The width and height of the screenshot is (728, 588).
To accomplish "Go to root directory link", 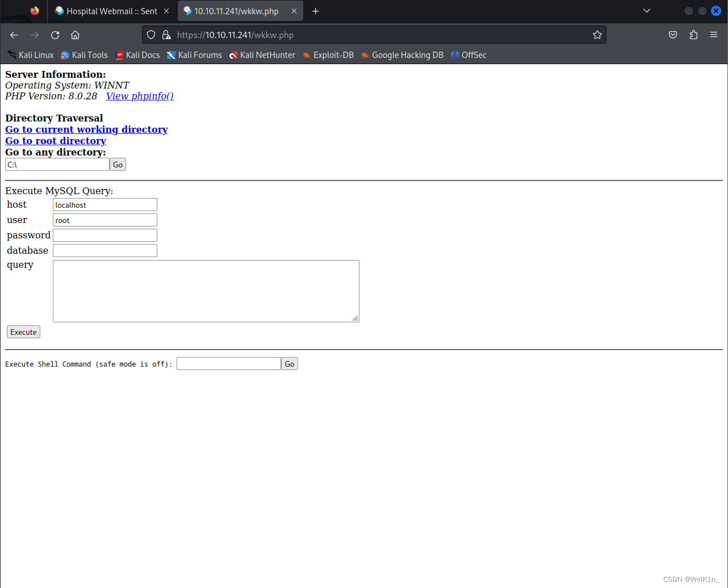I will [56, 141].
